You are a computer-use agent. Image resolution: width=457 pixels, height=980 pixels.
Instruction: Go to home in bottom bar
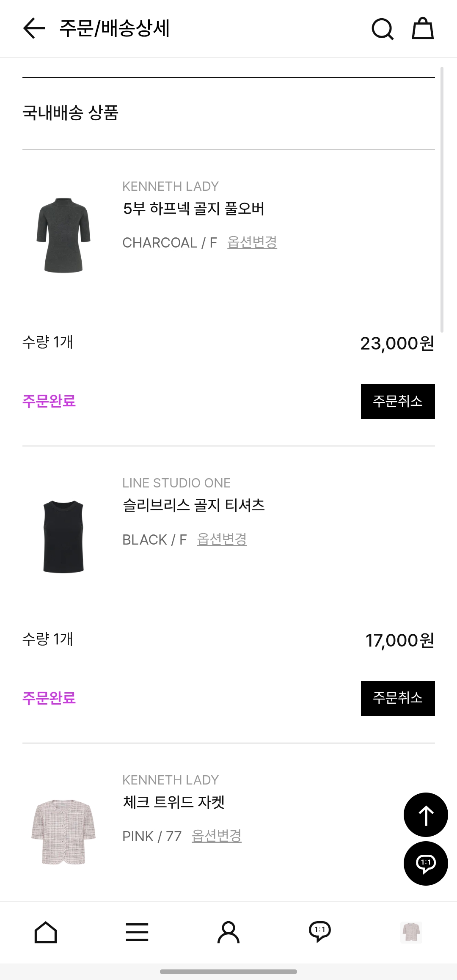[46, 932]
